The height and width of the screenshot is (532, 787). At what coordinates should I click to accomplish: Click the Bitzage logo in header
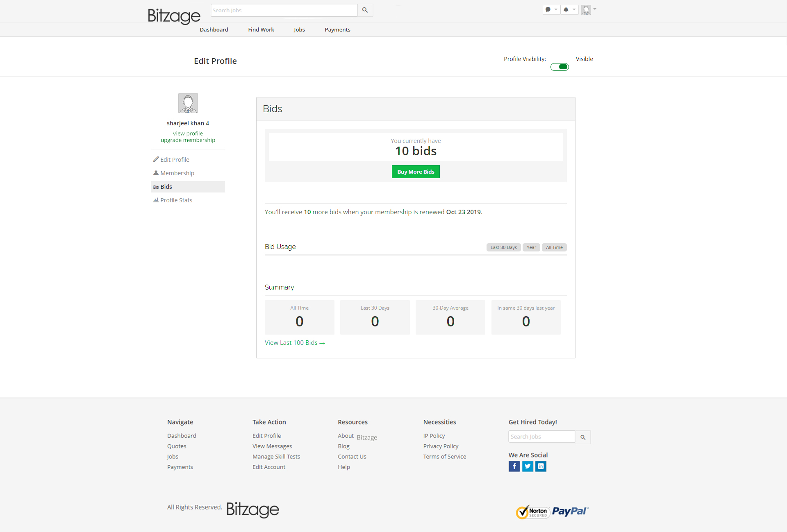[x=174, y=16]
